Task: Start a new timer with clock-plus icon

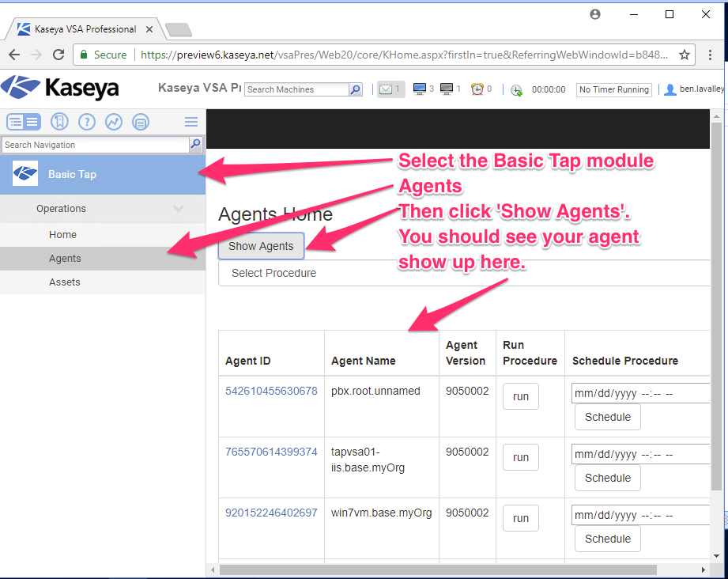Action: point(516,89)
